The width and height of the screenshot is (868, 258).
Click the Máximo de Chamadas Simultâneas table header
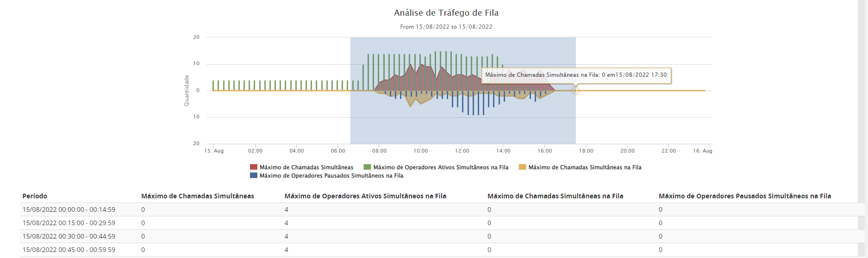198,196
